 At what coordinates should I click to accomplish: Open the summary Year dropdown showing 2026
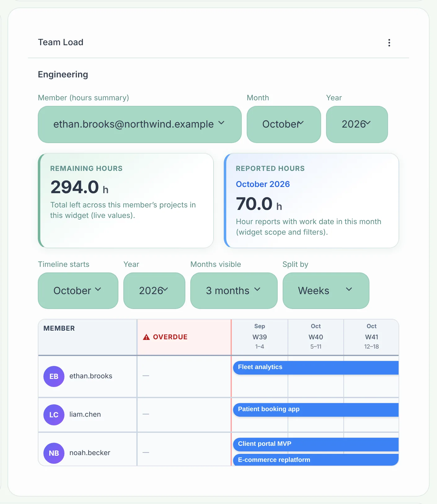[357, 124]
